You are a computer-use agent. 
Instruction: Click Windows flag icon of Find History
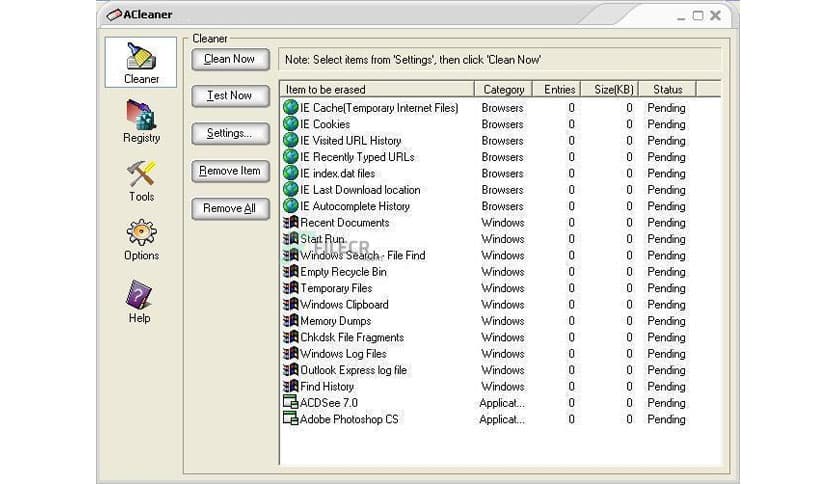291,386
